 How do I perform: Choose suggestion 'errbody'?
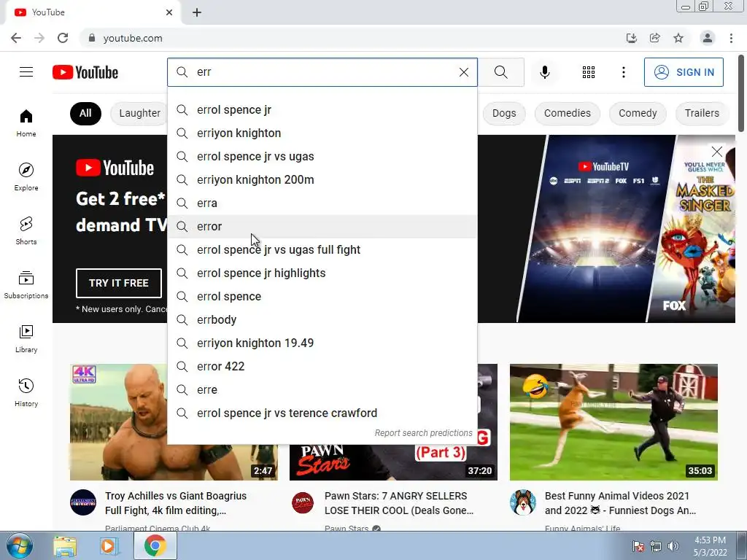(322, 319)
